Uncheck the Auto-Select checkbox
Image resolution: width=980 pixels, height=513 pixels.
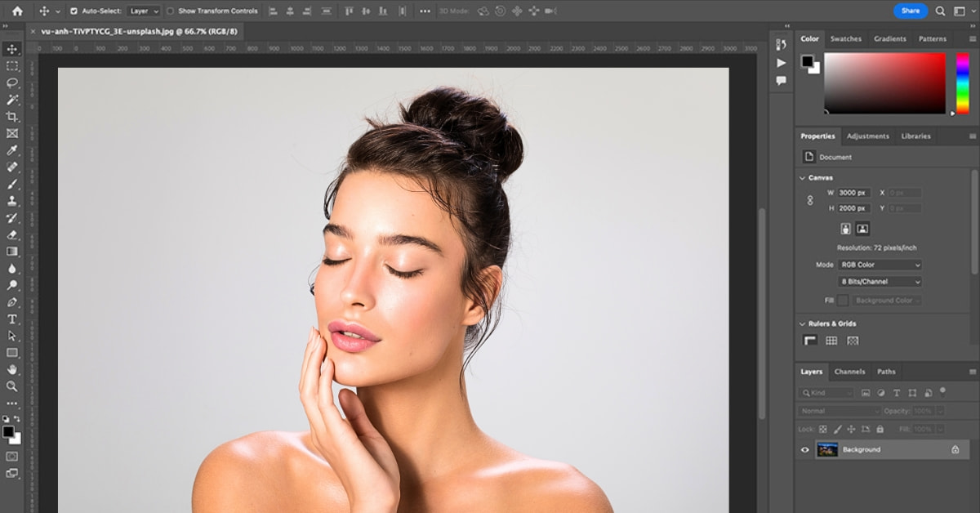[73, 11]
